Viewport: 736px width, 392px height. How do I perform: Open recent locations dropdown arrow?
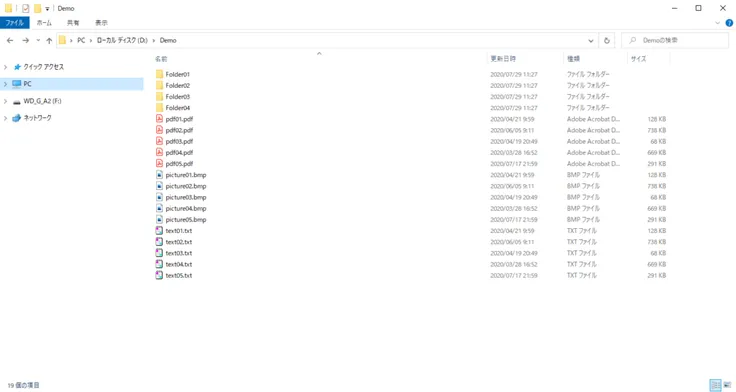[38, 40]
